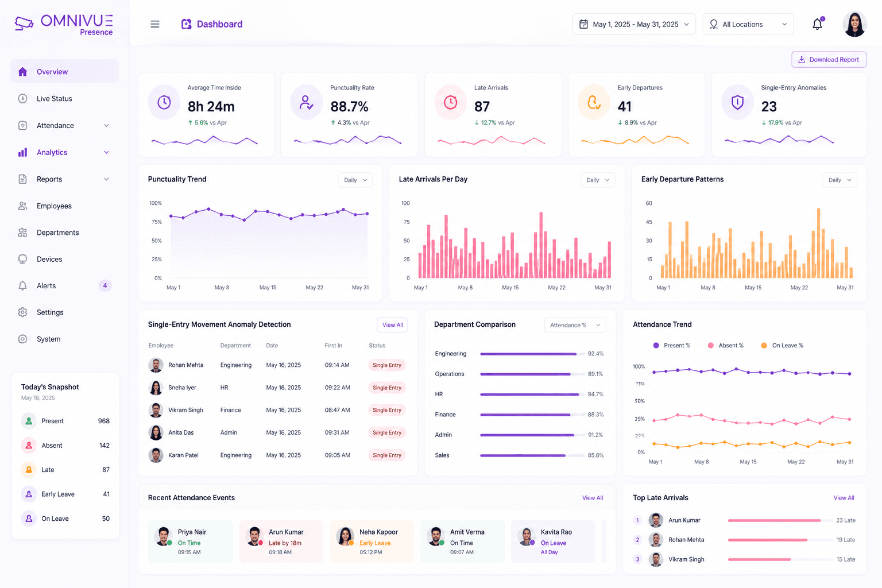Click Karan Patel avatar in anomaly table
Viewport: 882px width, 588px height.
click(156, 455)
